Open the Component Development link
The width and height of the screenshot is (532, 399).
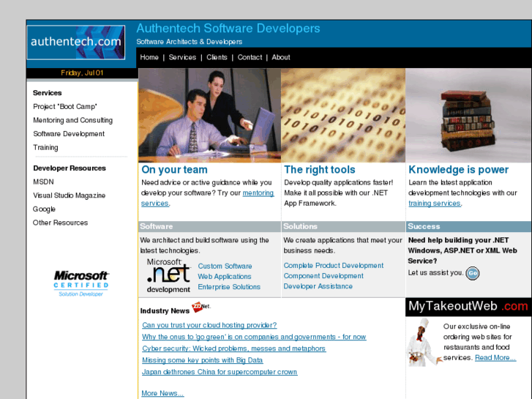(323, 276)
